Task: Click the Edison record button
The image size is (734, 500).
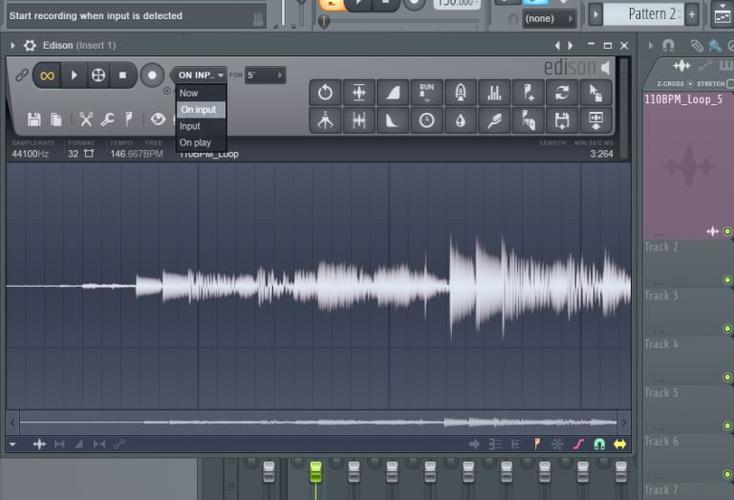Action: 152,75
